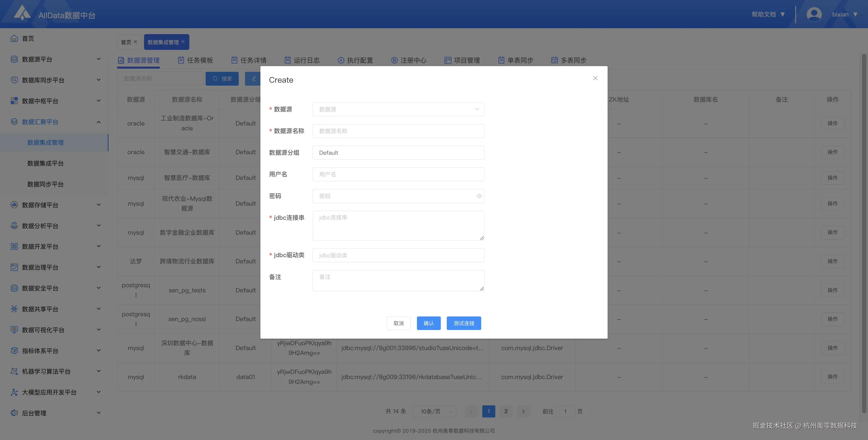868x440 pixels.
Task: Open 注册中心 registry icon
Action: pyautogui.click(x=394, y=60)
